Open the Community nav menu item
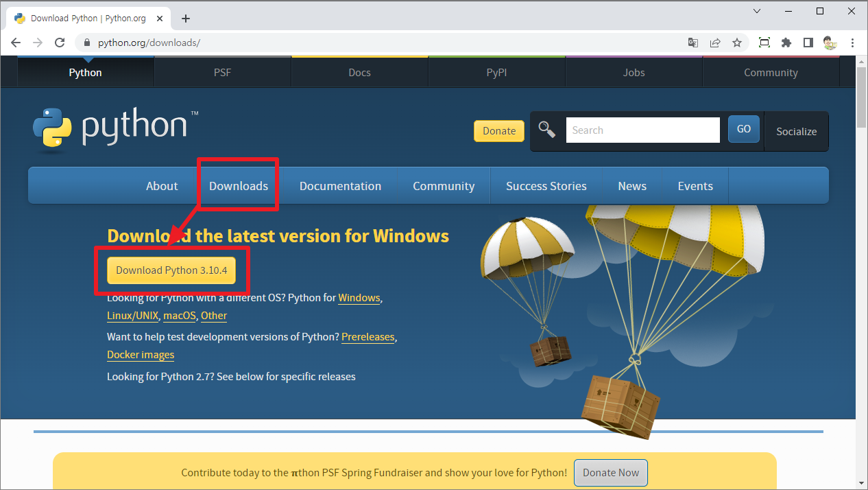This screenshot has height=490, width=868. pyautogui.click(x=444, y=186)
